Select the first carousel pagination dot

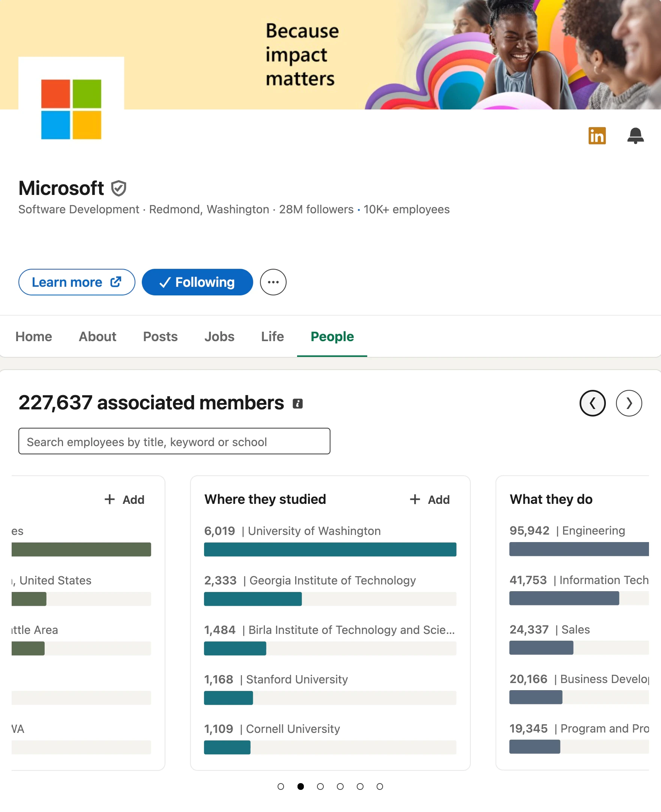pos(281,787)
